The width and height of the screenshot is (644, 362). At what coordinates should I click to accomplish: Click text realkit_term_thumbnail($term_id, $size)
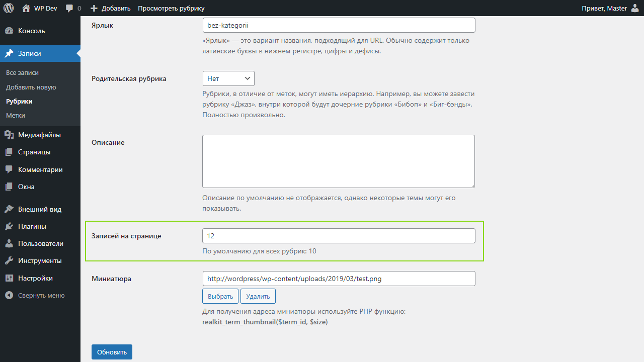tap(265, 322)
